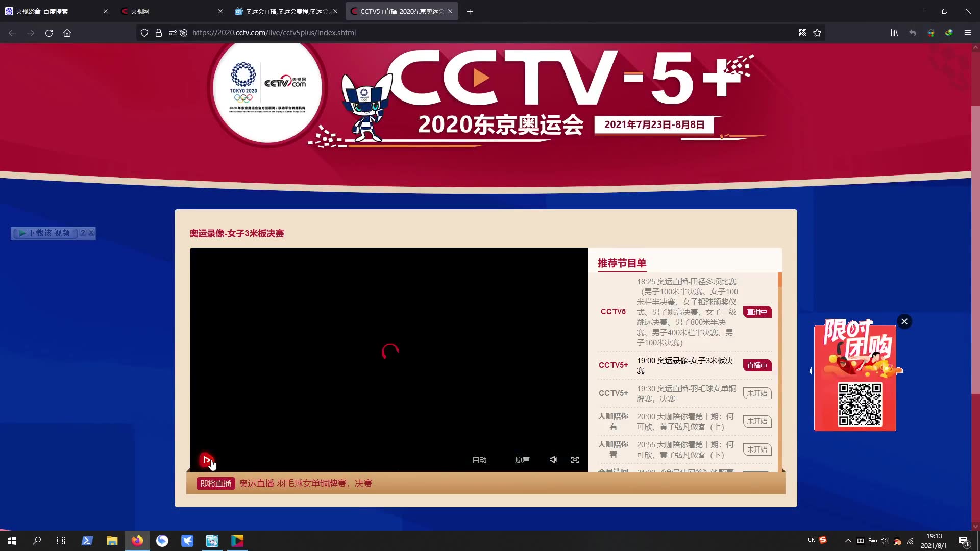Open the 自动 quality selector
This screenshot has height=551, width=980.
tap(479, 460)
